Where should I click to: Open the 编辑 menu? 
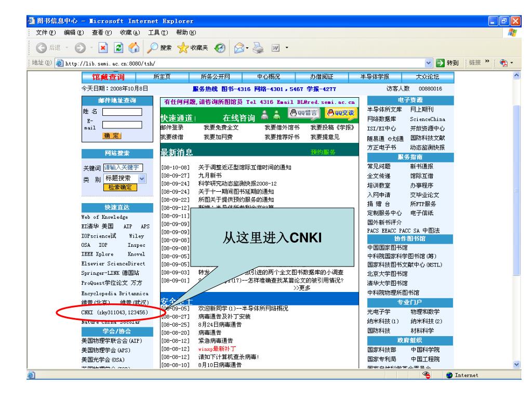(74, 33)
